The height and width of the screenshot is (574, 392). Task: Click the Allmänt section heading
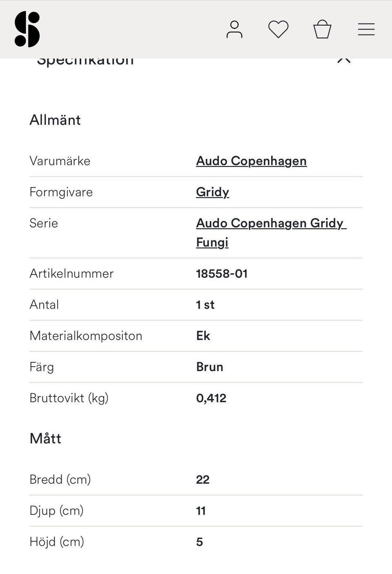(x=55, y=120)
